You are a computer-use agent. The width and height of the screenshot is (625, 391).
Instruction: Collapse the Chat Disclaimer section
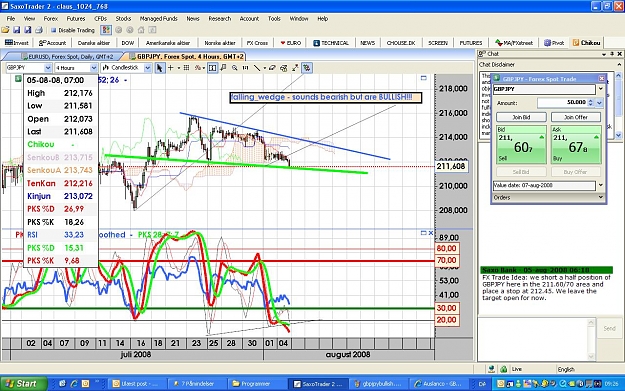coord(619,65)
